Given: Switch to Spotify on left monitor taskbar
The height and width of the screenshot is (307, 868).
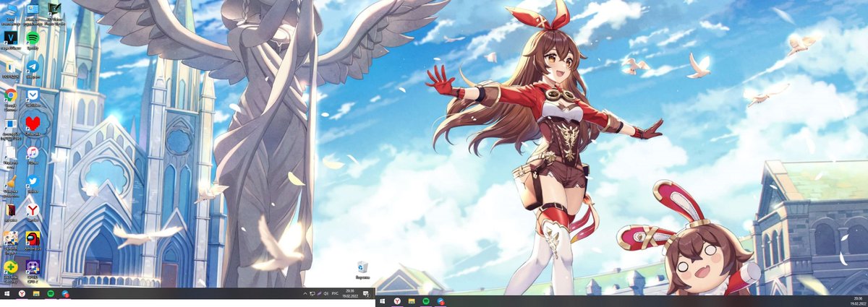Looking at the screenshot, I should pos(51,294).
